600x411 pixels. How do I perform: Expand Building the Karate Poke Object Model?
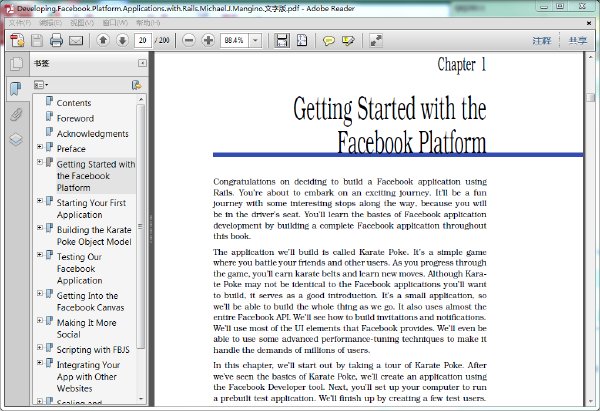[40, 228]
